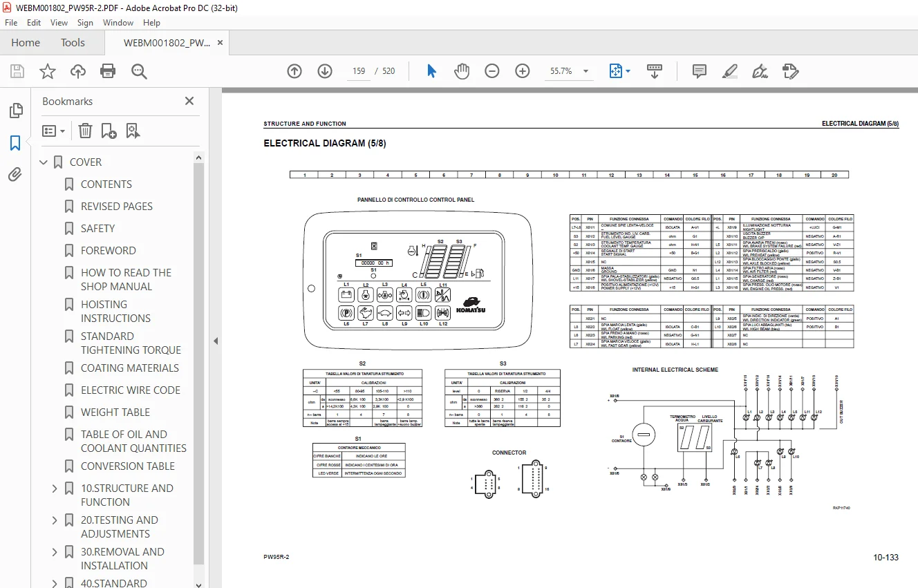Activate the Selection arrow tool
The width and height of the screenshot is (918, 588).
432,71
